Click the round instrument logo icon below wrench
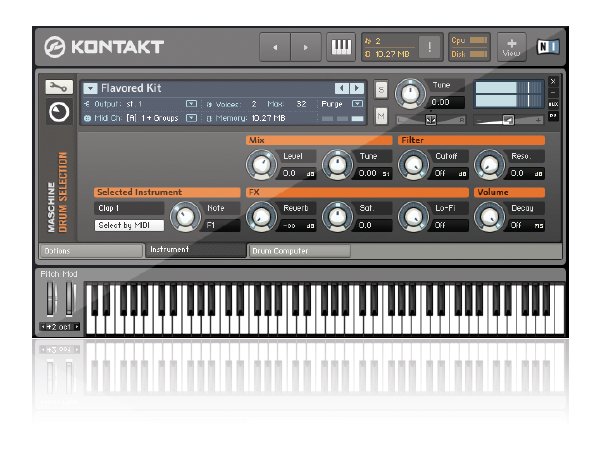Viewport: 600px width, 470px height. (59, 112)
